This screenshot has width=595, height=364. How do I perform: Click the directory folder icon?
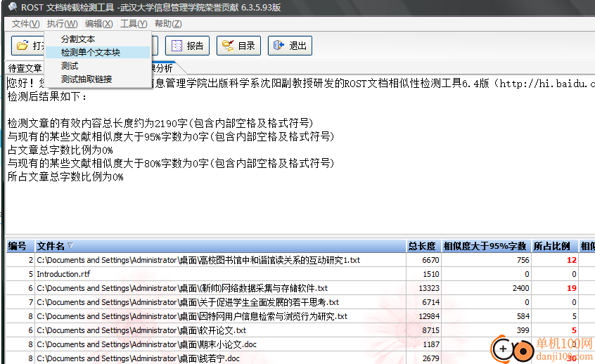(x=228, y=46)
